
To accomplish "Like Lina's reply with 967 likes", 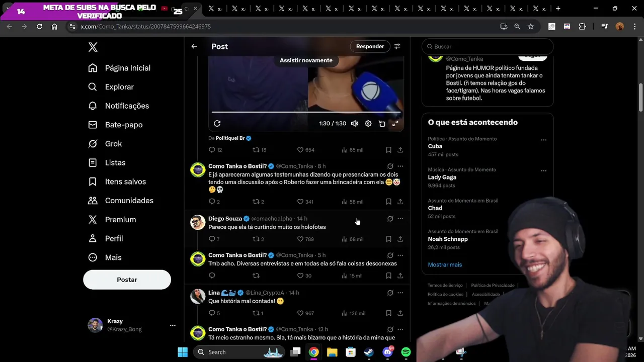I will coord(305,313).
